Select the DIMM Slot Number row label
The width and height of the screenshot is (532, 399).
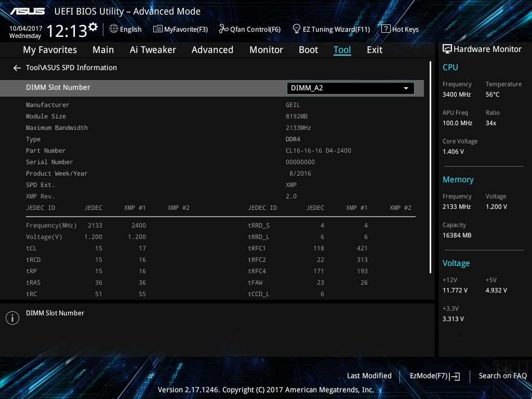(x=58, y=87)
